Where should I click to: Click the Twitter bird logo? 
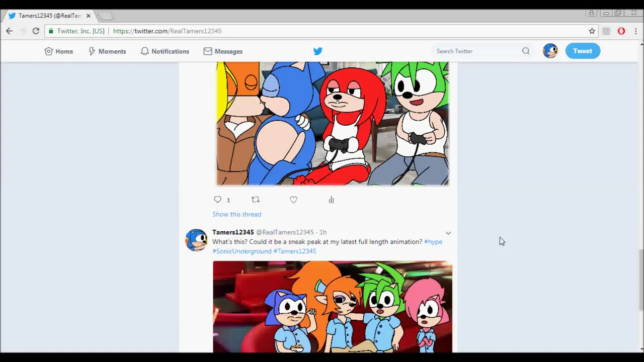(317, 51)
